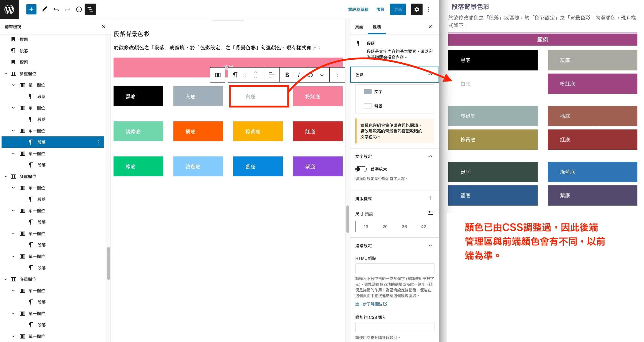Toggle the 首字放大 drop cap switch
The width and height of the screenshot is (644, 342).
361,169
